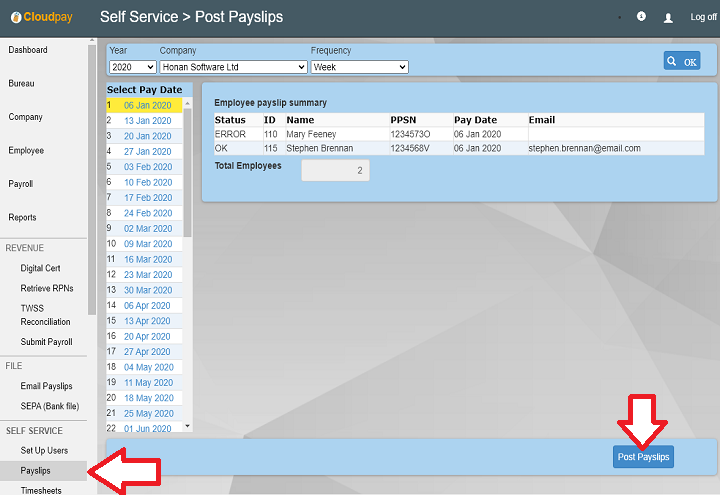Viewport: 720px width, 495px height.
Task: Go to Payroll menu item
Action: click(x=21, y=184)
